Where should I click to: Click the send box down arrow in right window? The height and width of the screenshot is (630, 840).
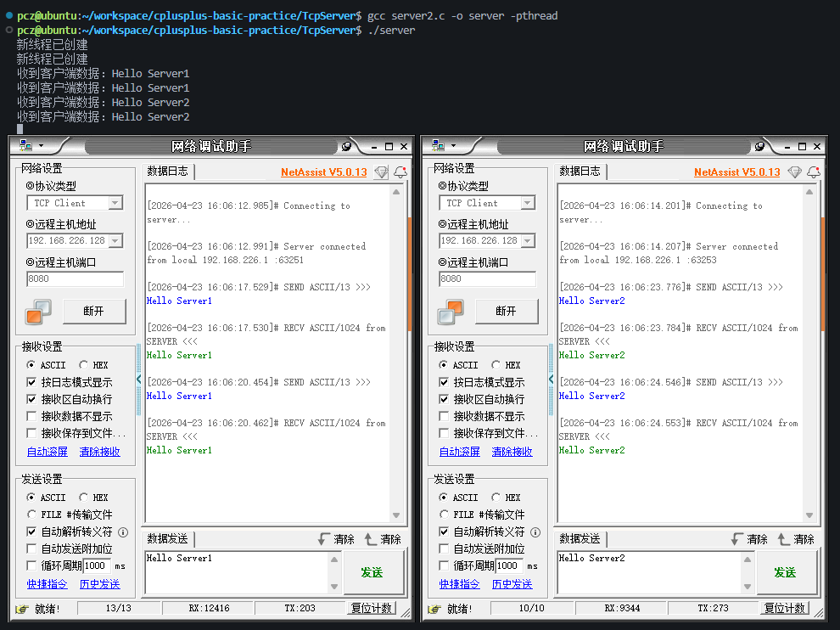(748, 587)
